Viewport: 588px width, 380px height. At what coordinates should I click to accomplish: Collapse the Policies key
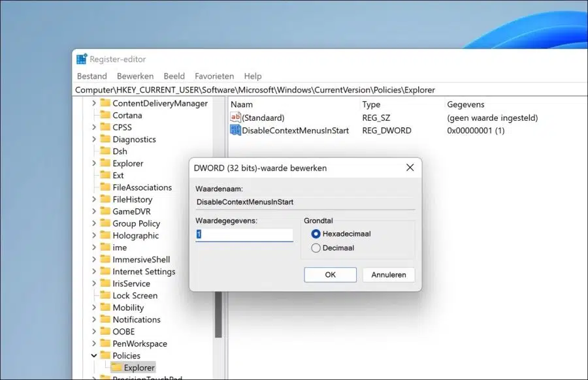coord(93,355)
